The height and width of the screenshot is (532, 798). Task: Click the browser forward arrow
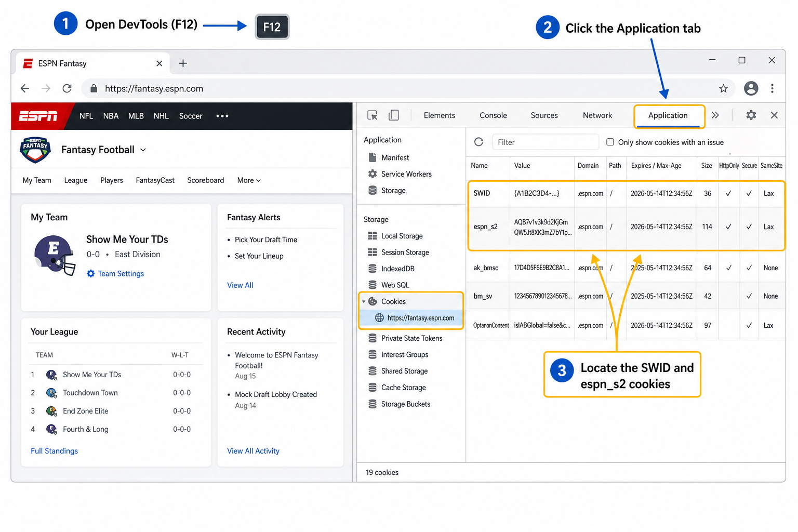(x=46, y=88)
